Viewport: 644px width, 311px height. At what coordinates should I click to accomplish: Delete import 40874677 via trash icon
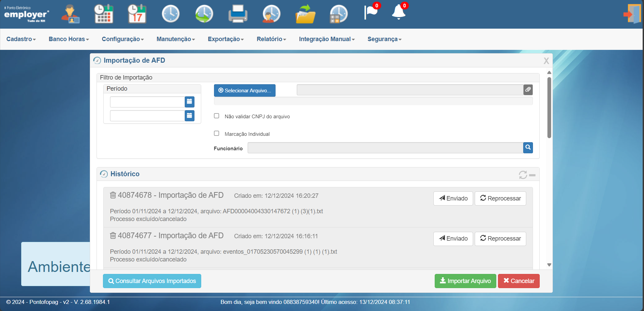click(x=113, y=236)
